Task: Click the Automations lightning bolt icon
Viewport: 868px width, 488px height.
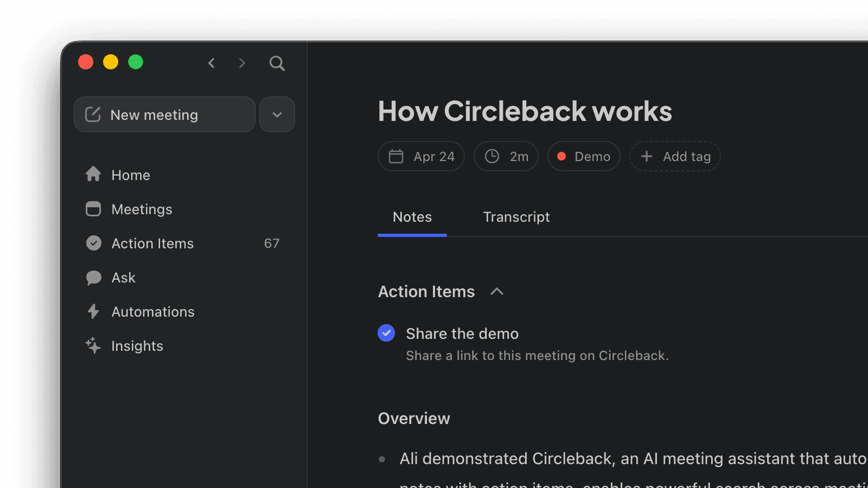Action: (x=93, y=311)
